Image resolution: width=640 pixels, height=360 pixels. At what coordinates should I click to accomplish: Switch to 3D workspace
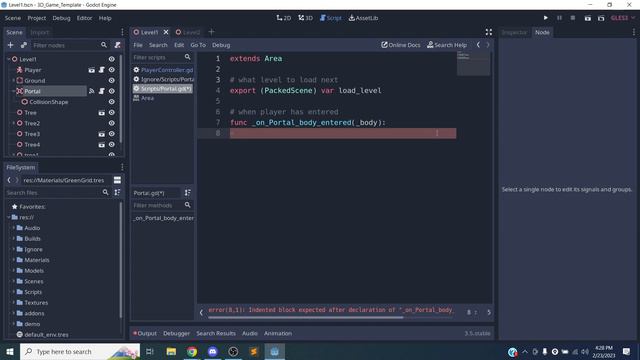point(305,18)
